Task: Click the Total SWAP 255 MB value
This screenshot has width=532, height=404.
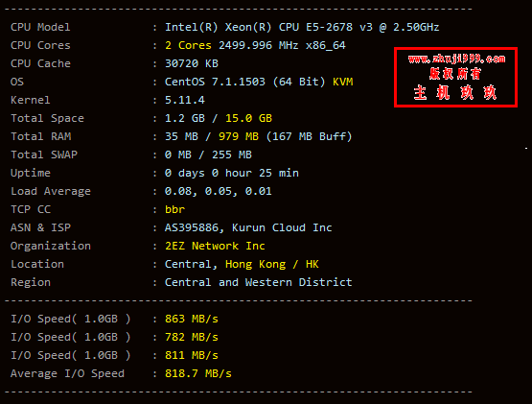Action: [x=232, y=154]
